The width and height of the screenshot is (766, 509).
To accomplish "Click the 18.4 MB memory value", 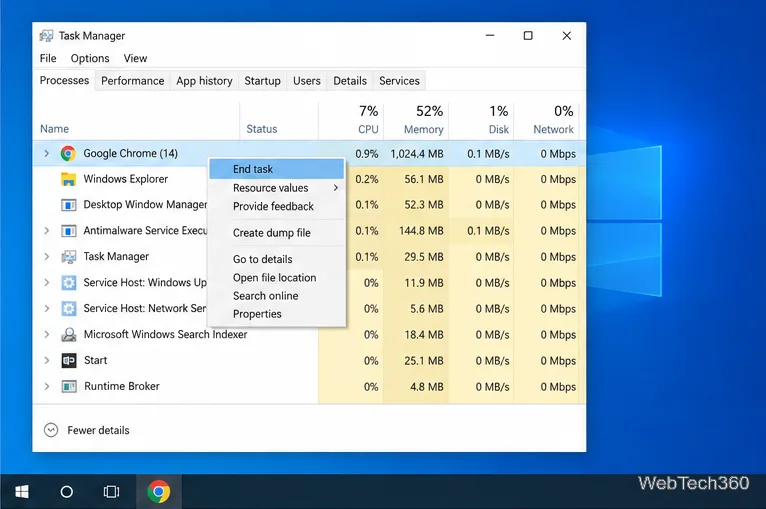I will [424, 335].
